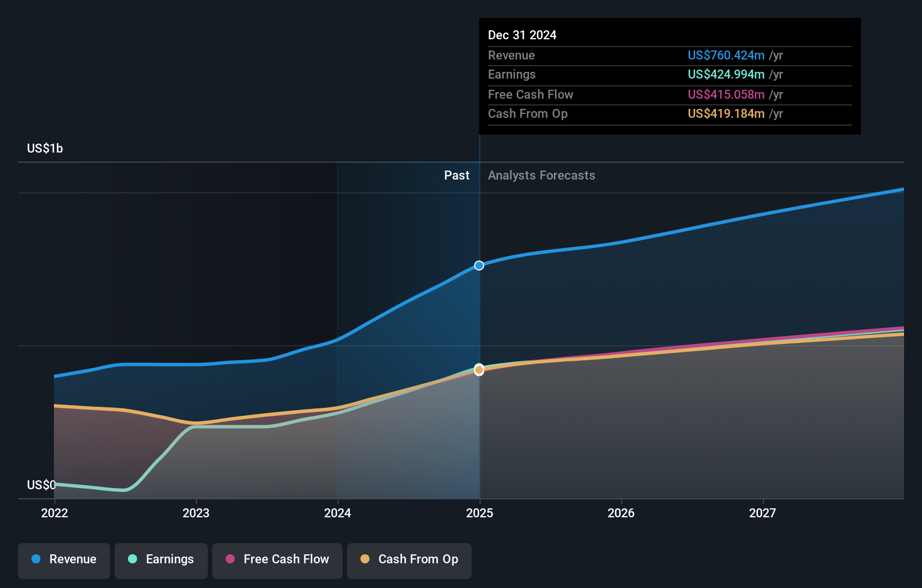Click the US$415.058m free cash flow value
Image resolution: width=922 pixels, height=588 pixels.
(726, 95)
